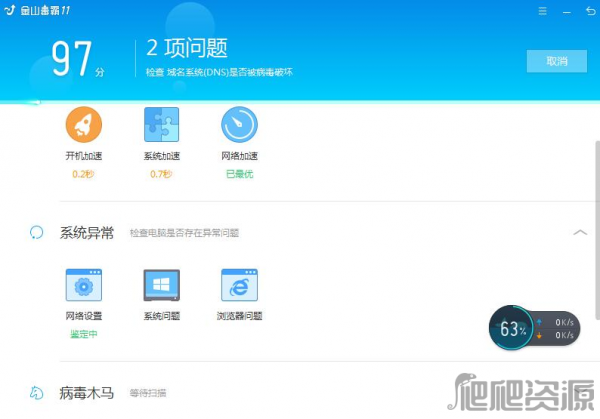
Task: Collapse the 系统异常 section chevron
Action: point(580,232)
